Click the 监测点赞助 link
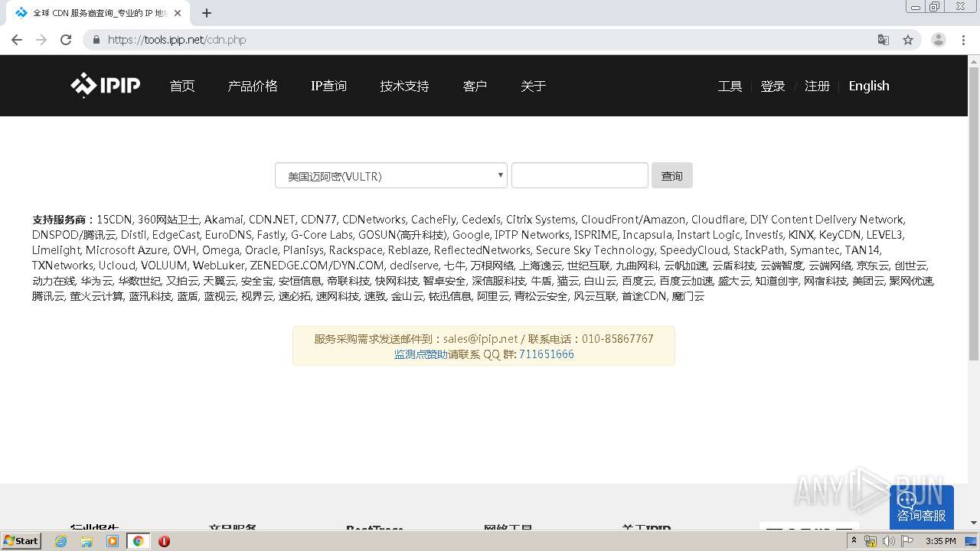 coord(421,354)
